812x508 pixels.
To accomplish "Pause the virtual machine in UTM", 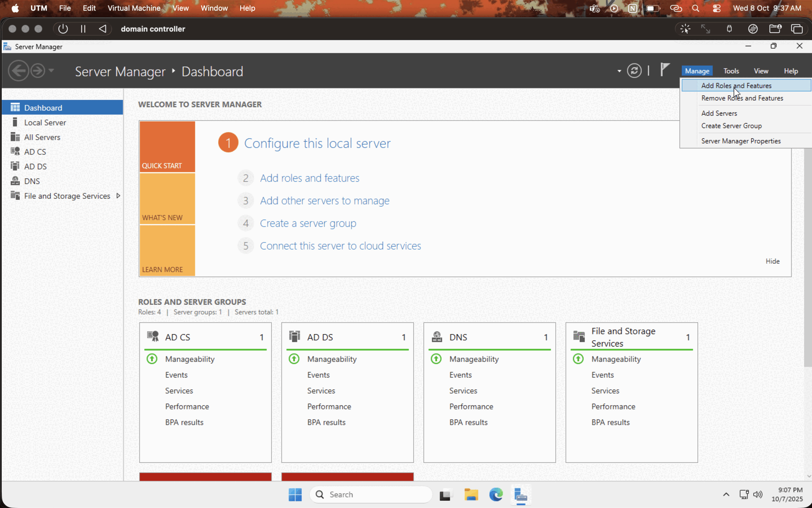I will [x=83, y=29].
